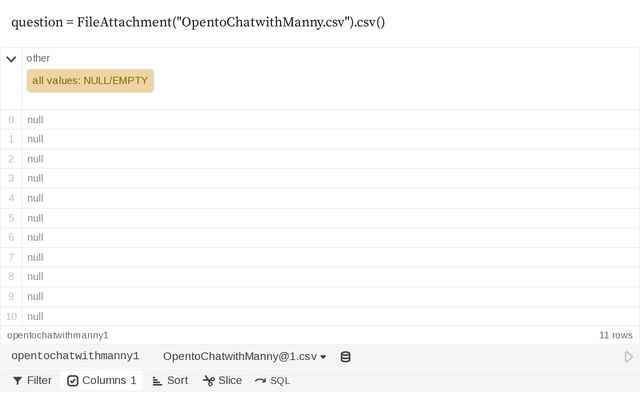
Task: Click row index number 8
Action: pyautogui.click(x=11, y=277)
